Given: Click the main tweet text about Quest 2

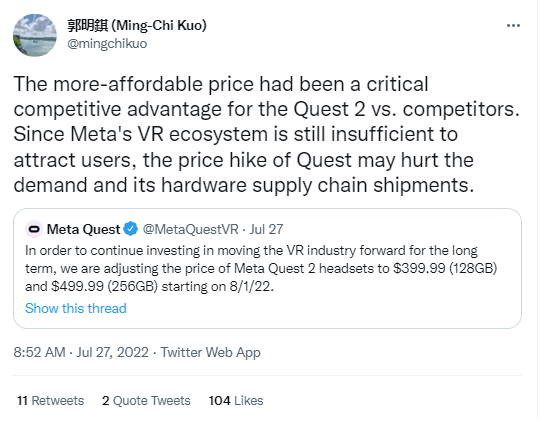Looking at the screenshot, I should [x=266, y=134].
